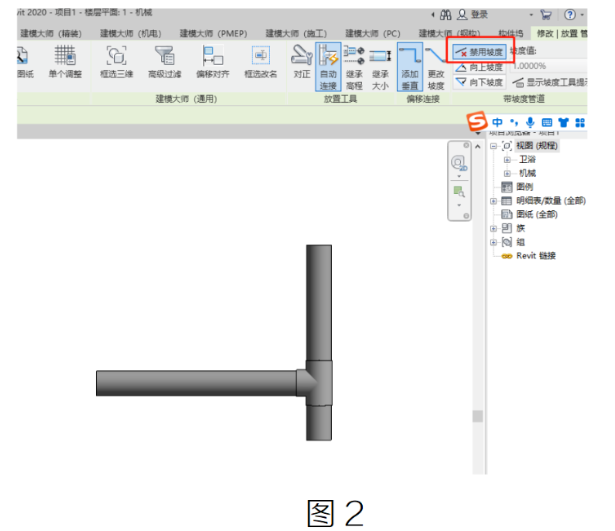The image size is (615, 531).
Task: Select the upper vertical pipe segment
Action: tap(319, 302)
